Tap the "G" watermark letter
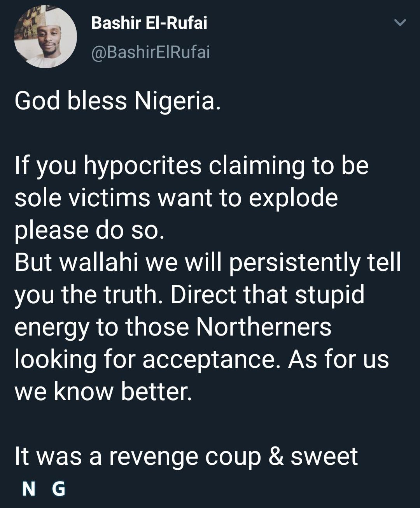 [x=58, y=489]
